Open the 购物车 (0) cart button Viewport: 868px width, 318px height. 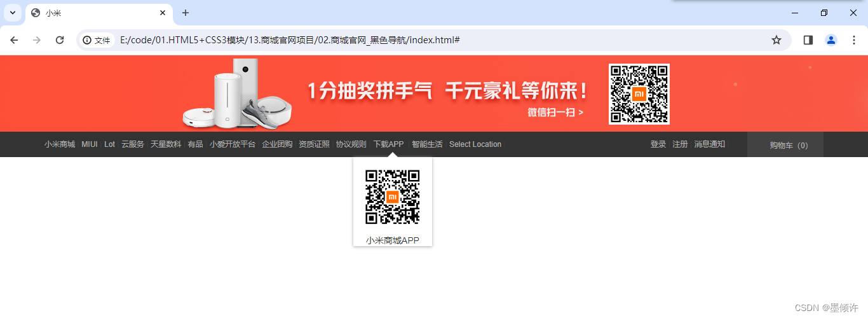[x=785, y=144]
